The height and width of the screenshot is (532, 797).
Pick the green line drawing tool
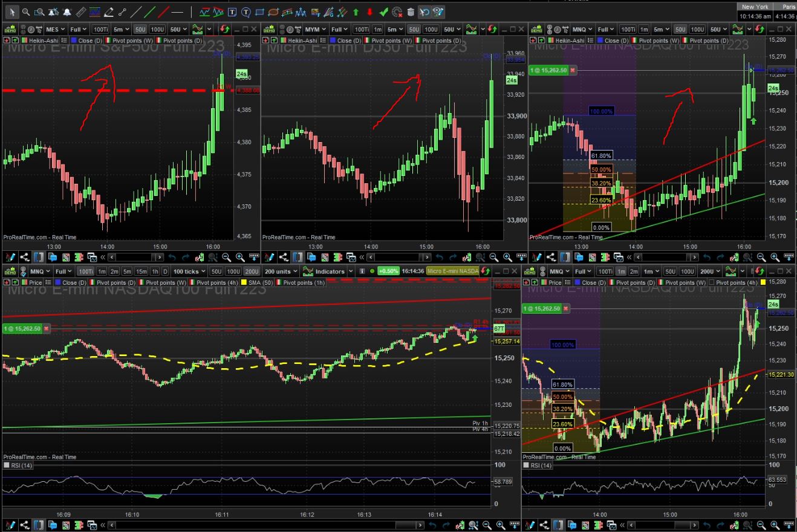click(x=150, y=11)
